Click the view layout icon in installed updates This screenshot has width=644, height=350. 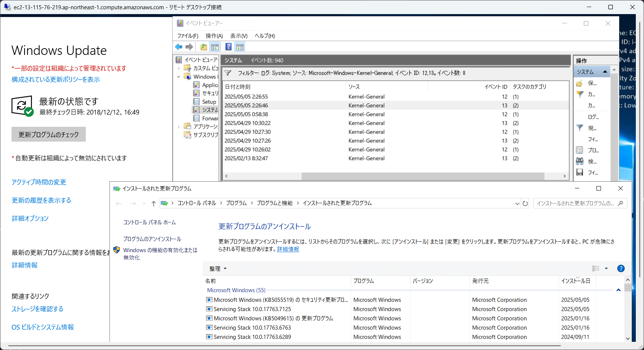coord(596,268)
